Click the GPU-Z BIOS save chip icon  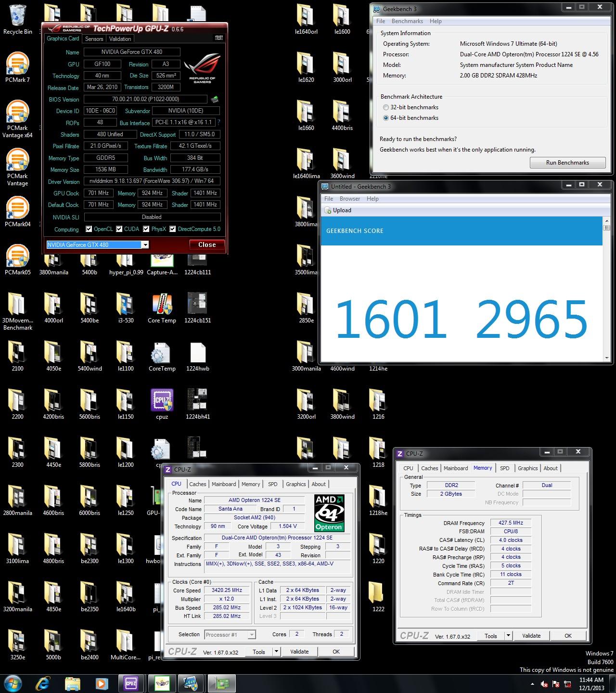tap(214, 99)
